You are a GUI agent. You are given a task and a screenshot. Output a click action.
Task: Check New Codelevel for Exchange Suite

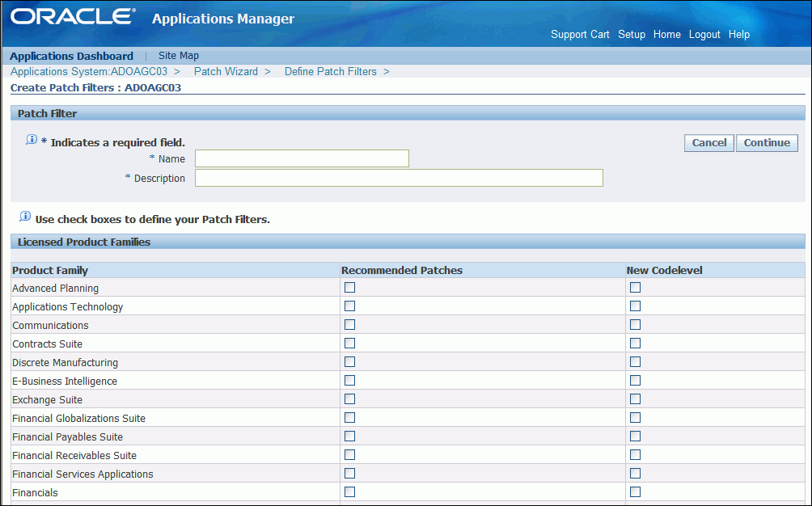[636, 399]
